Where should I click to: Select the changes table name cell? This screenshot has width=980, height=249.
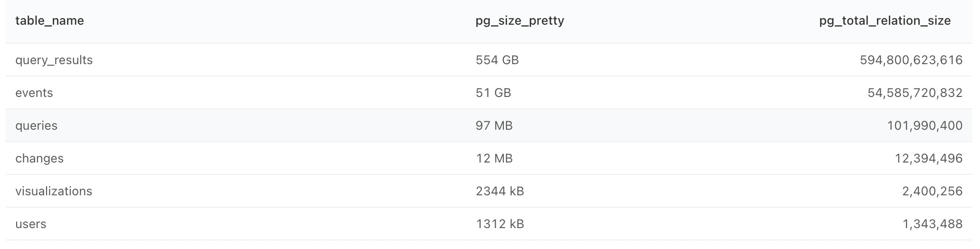click(39, 159)
